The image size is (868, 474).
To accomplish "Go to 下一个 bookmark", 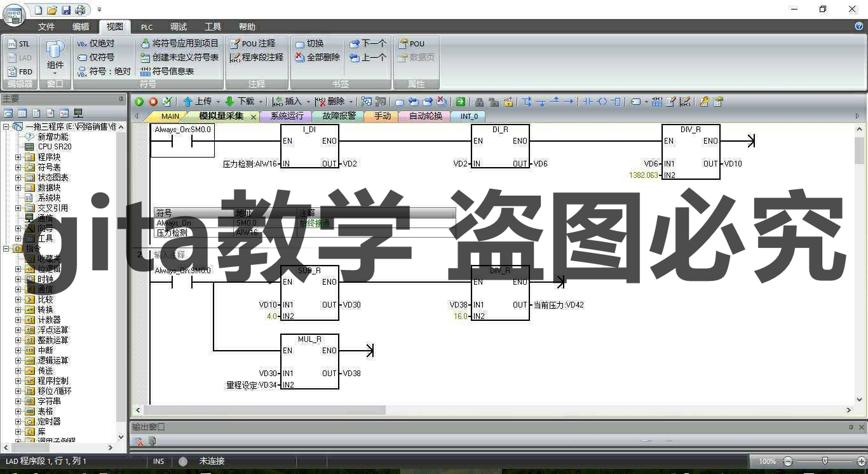I will tap(368, 43).
